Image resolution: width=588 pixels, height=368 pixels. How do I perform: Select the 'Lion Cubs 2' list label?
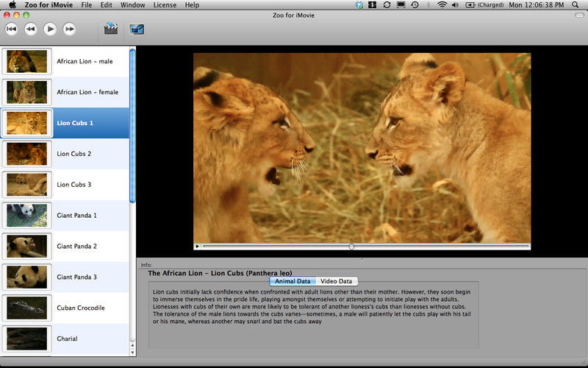(x=74, y=154)
